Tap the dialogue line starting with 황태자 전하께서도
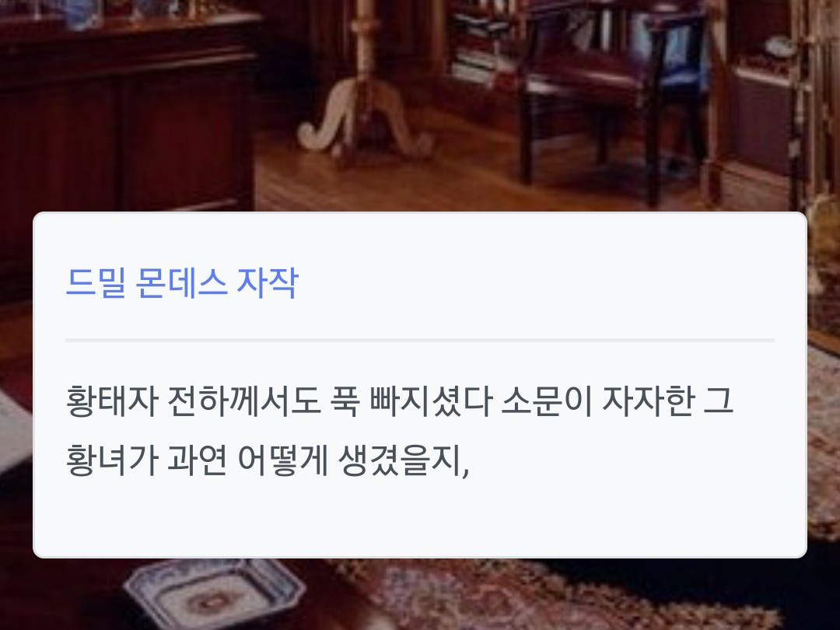840x630 pixels. click(x=400, y=401)
